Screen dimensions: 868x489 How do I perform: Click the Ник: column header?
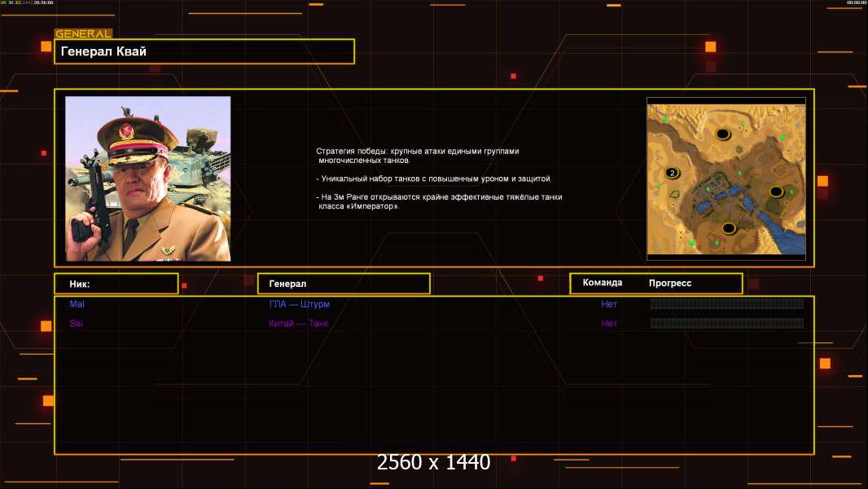click(116, 284)
